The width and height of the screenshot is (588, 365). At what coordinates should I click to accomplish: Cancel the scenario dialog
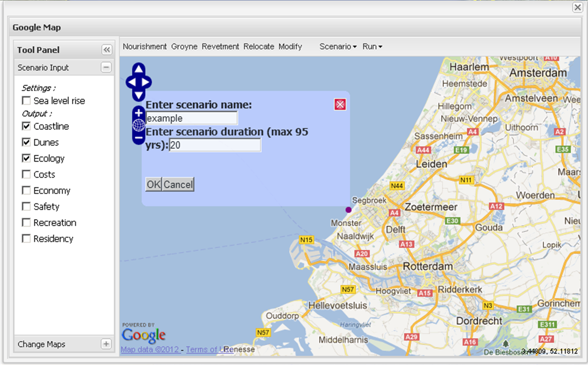click(178, 185)
